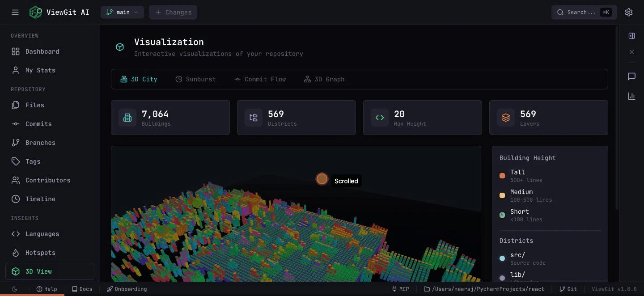This screenshot has width=644, height=296.
Task: Click the Changes button
Action: [x=173, y=12]
